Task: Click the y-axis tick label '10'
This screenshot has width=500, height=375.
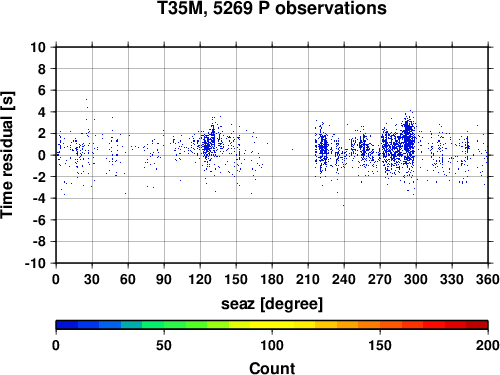Action: coord(38,47)
